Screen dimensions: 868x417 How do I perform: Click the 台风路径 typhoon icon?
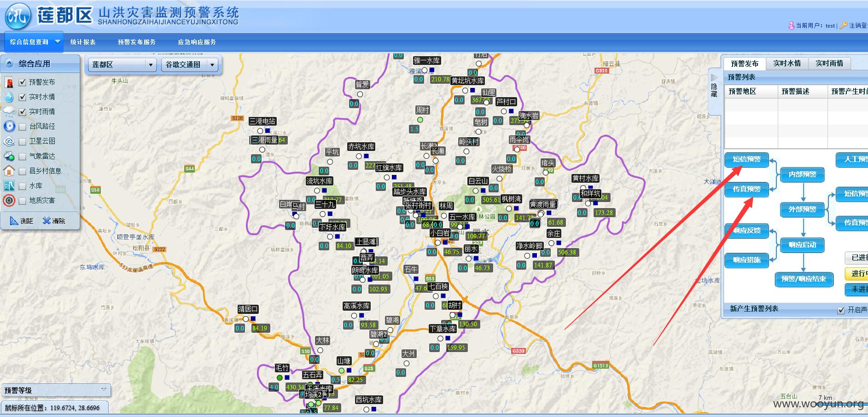click(9, 127)
